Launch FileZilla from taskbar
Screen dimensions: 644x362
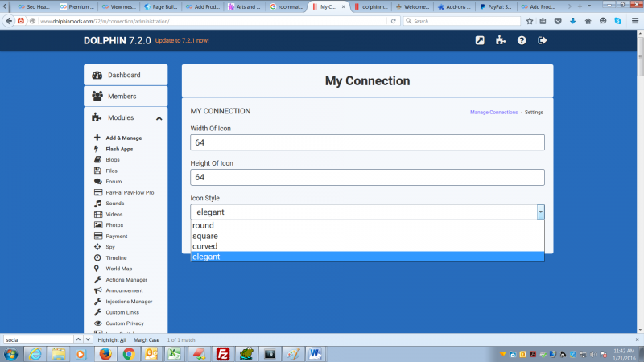coord(223,354)
